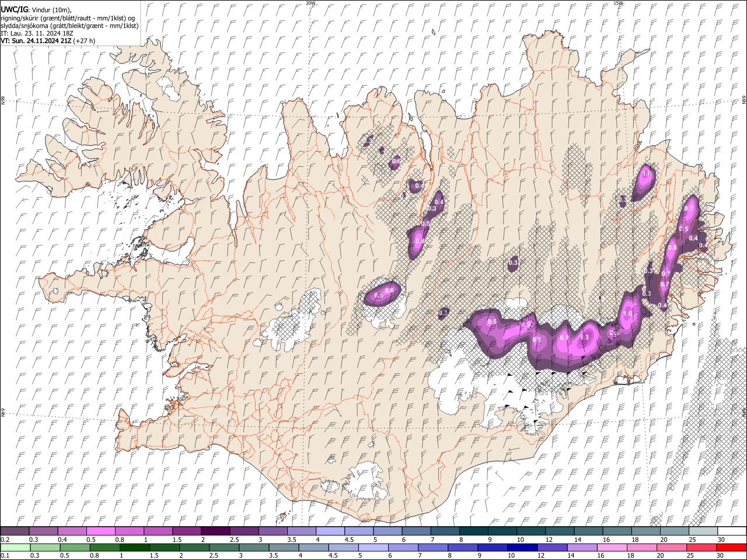Screen dimensions: 747x560
Task: Select the navy 10 swatch in lower scale
Action: (522, 547)
